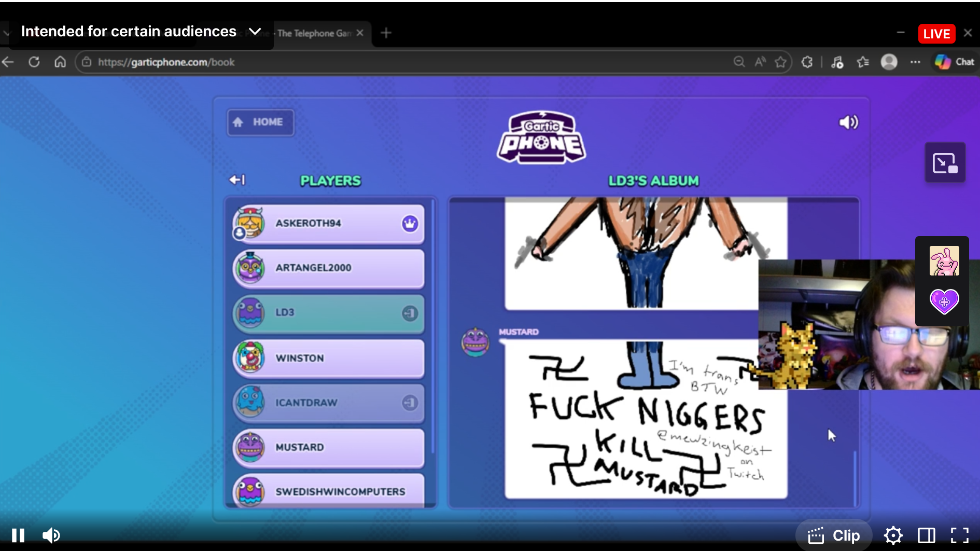Click the crown icon beside ASKEROTH94

pos(410,224)
